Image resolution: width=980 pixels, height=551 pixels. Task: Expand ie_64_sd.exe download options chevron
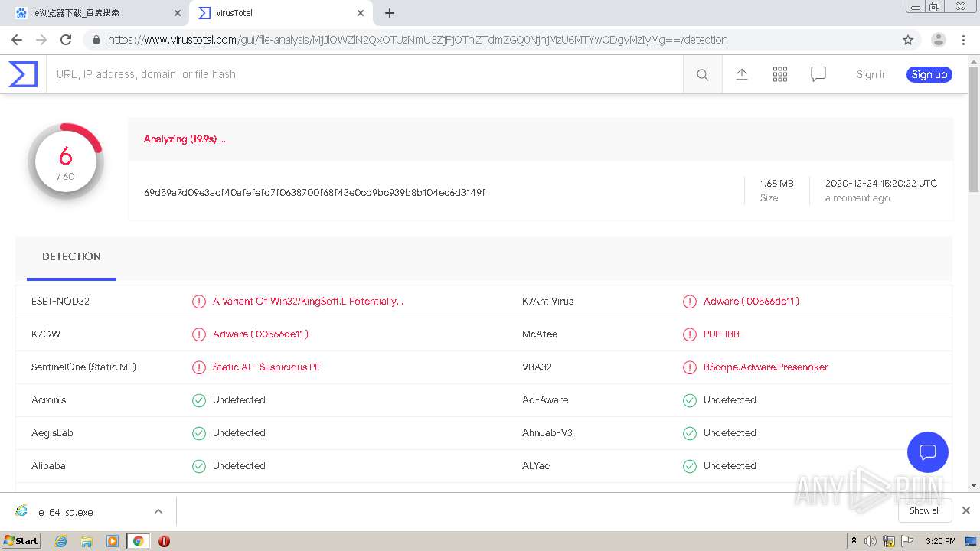pyautogui.click(x=158, y=511)
